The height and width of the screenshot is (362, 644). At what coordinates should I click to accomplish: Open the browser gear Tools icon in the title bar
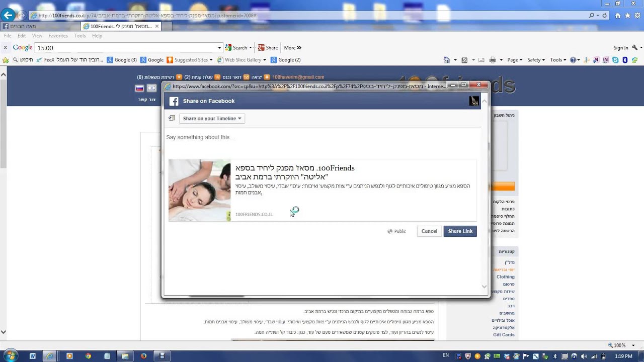[x=637, y=16]
